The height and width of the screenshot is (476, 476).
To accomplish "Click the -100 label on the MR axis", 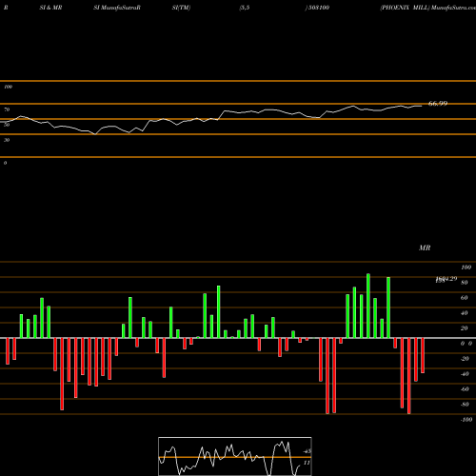I will (466, 420).
